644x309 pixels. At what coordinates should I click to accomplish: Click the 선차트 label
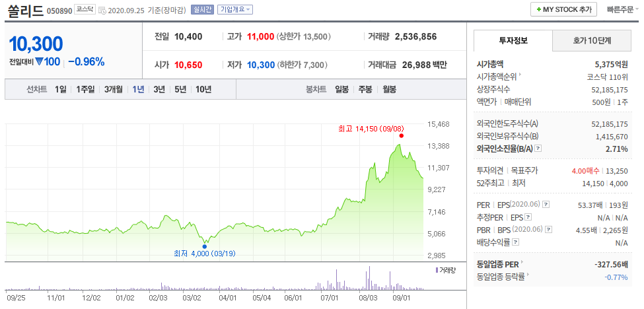click(x=37, y=89)
